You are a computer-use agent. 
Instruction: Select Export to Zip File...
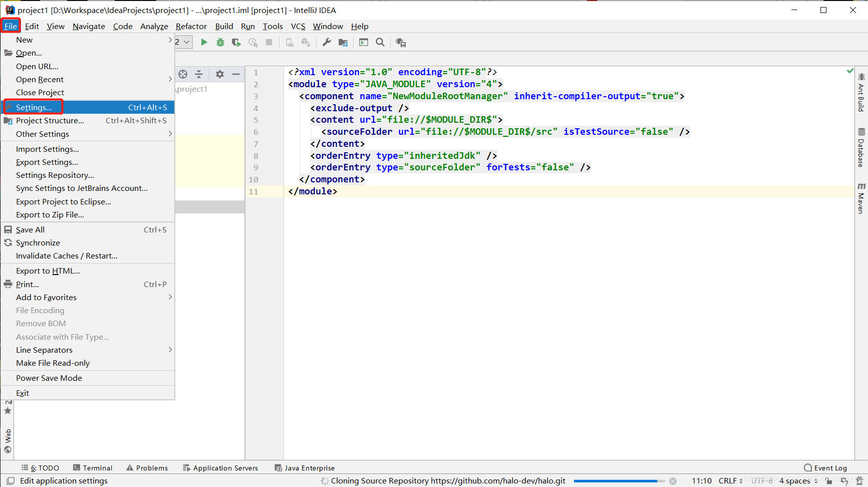[x=88, y=214]
